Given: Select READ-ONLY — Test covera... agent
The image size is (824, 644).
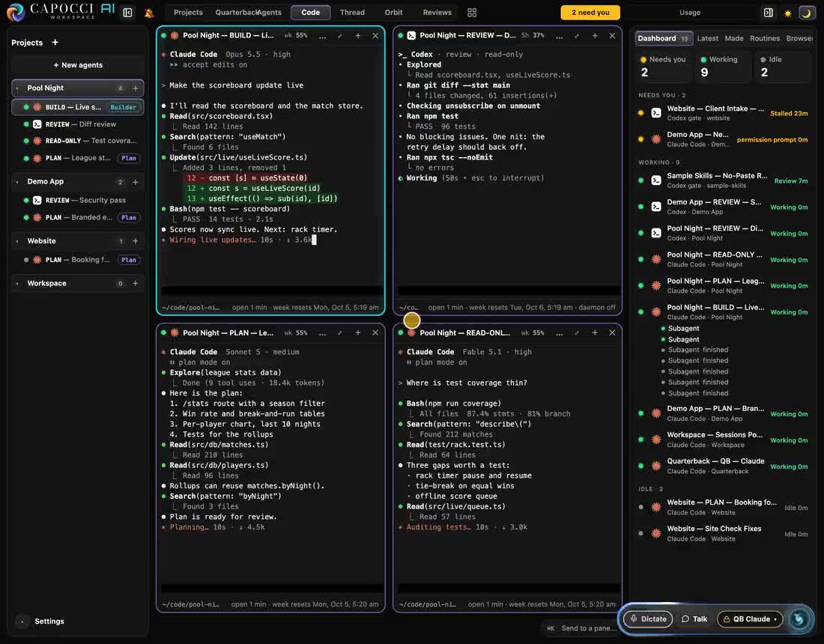Looking at the screenshot, I should (x=78, y=141).
